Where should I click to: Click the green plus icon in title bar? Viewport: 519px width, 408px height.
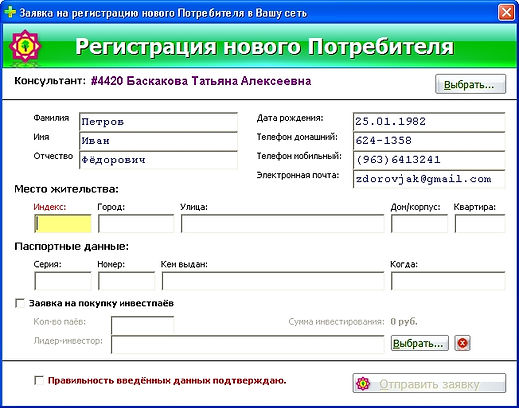pos(10,12)
